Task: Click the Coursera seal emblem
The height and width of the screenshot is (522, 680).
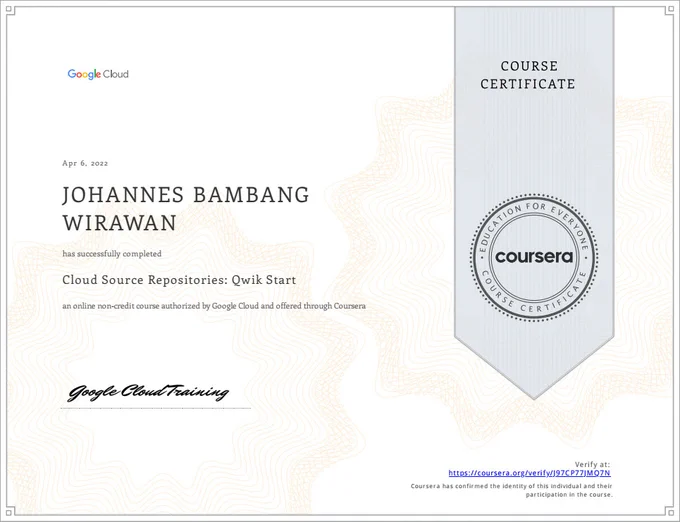Action: [534, 257]
